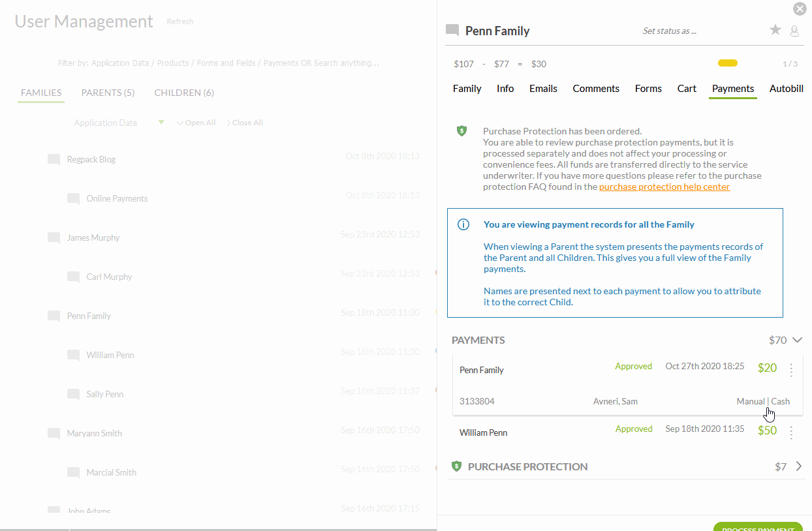
Task: Click the green shield purchase protection icon
Action: [x=462, y=130]
